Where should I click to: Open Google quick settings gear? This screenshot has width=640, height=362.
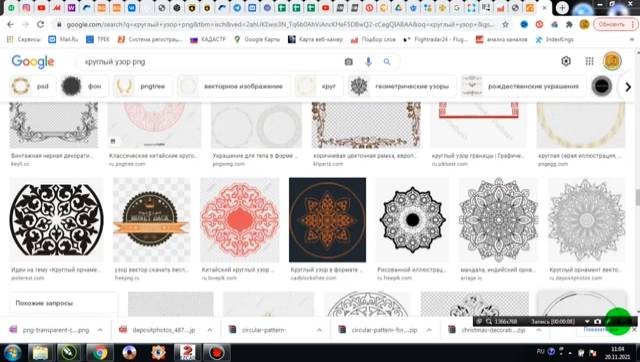(566, 61)
